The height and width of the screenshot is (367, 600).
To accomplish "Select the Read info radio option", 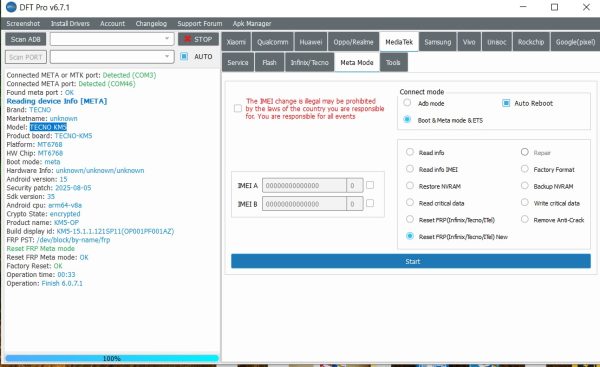I will 410,152.
